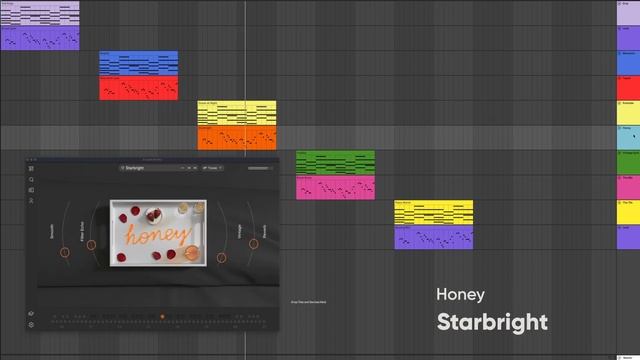Screen dimensions: 640x360
Task: Select the pink track header
Action: tap(628, 188)
